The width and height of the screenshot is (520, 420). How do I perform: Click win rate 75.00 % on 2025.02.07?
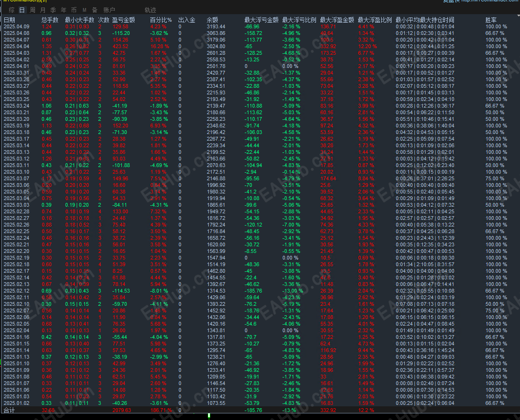(495, 311)
